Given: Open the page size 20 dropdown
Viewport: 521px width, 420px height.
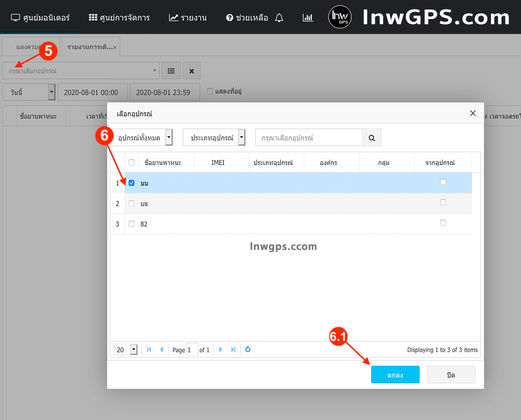Looking at the screenshot, I should (133, 349).
